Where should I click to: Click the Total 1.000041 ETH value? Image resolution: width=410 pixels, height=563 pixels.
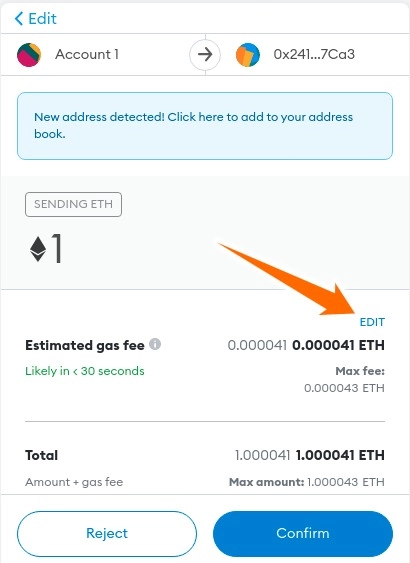coord(340,455)
